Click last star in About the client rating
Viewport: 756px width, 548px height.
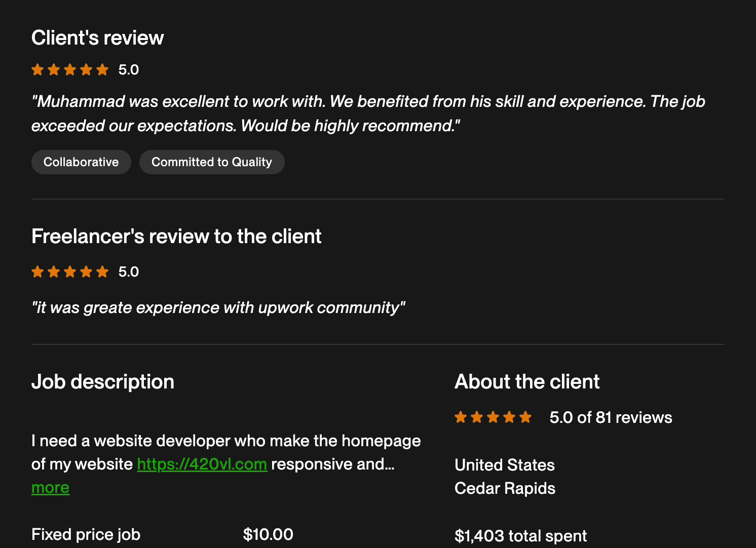(x=525, y=417)
